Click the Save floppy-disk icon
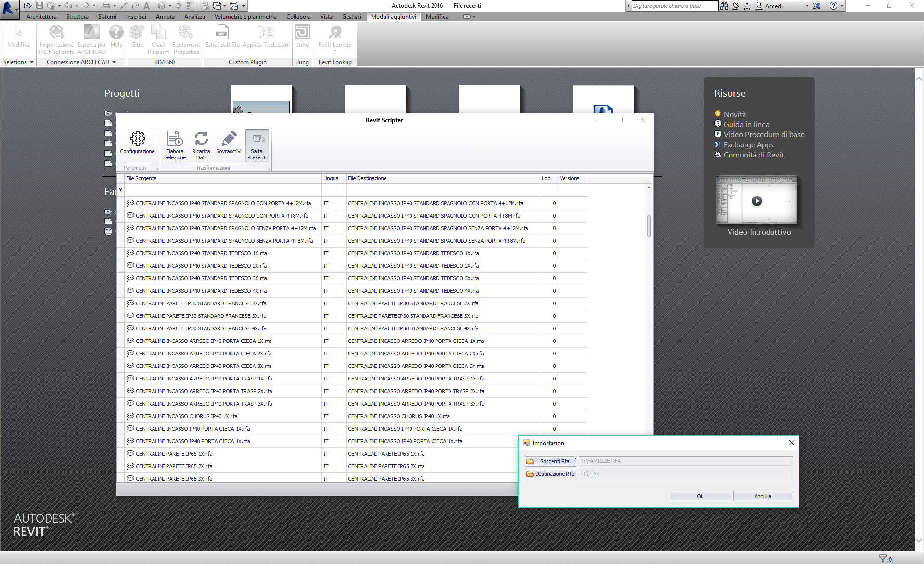Viewport: 924px width, 564px height. tap(39, 6)
